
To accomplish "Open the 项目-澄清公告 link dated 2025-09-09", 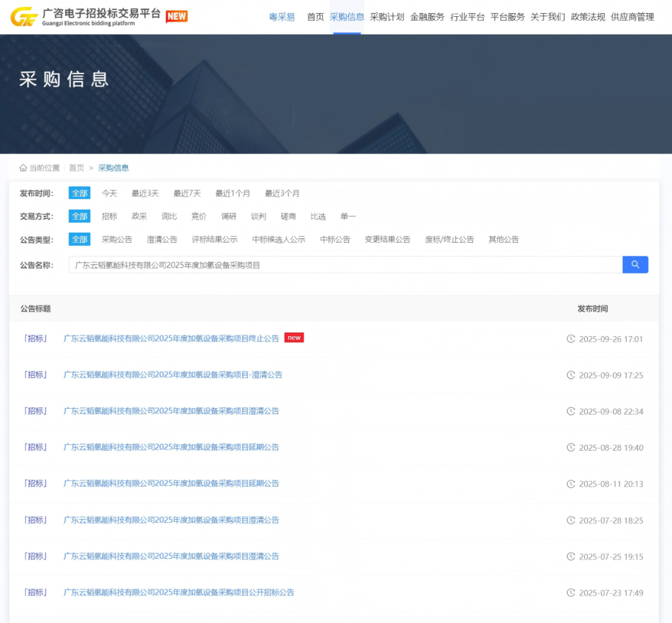I will point(173,375).
